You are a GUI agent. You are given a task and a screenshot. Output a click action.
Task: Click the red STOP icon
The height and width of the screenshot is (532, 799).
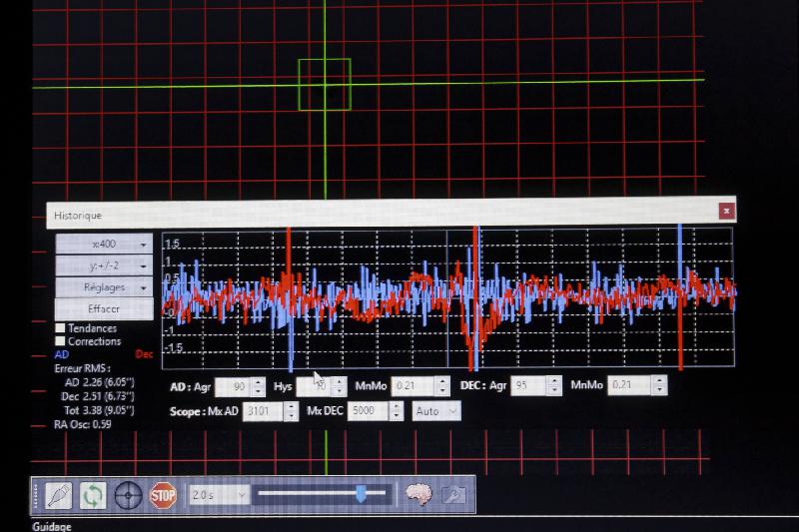(x=163, y=495)
